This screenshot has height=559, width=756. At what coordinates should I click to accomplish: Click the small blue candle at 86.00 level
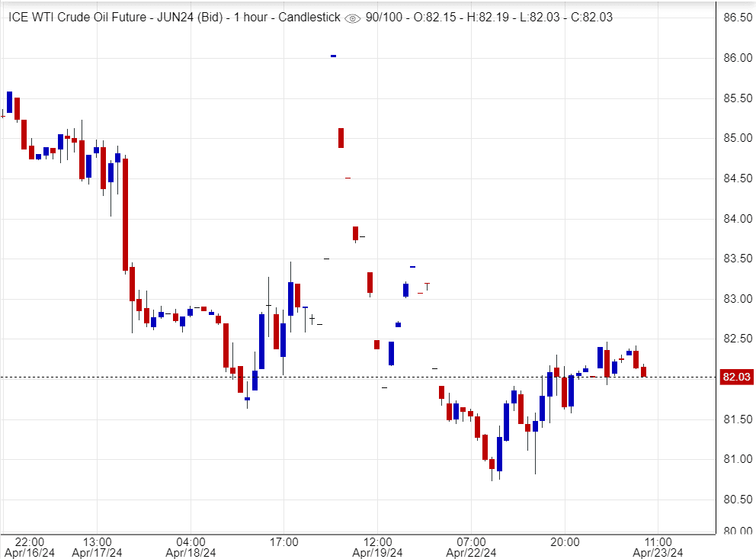pyautogui.click(x=333, y=56)
